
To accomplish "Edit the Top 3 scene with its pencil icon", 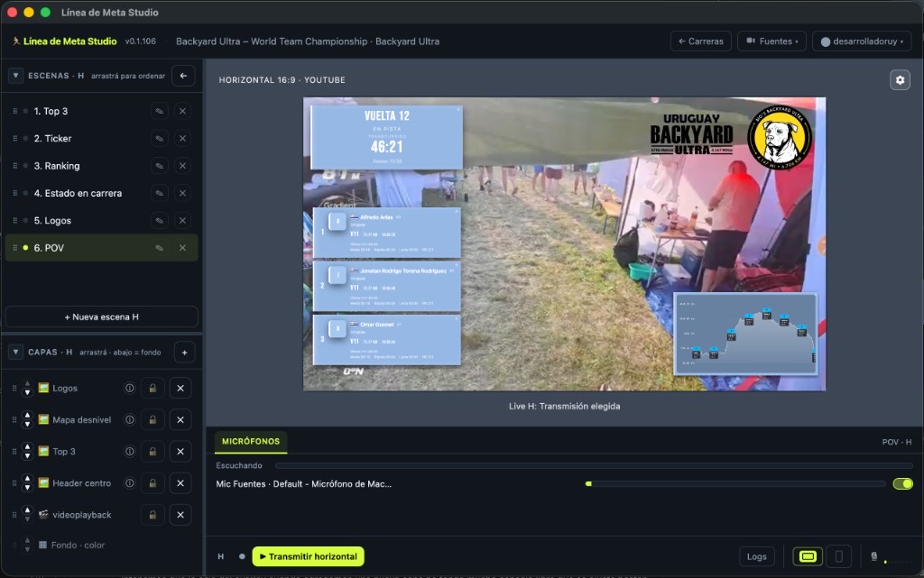I will click(x=159, y=111).
